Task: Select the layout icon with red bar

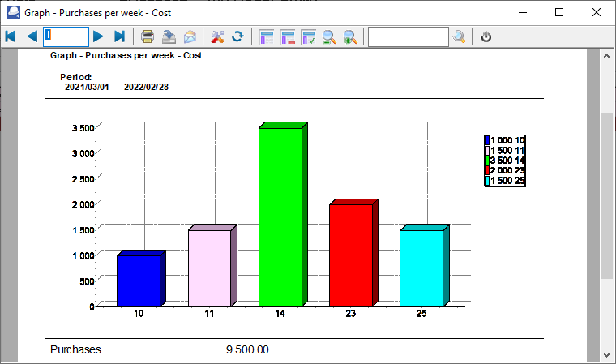Action: pos(288,37)
